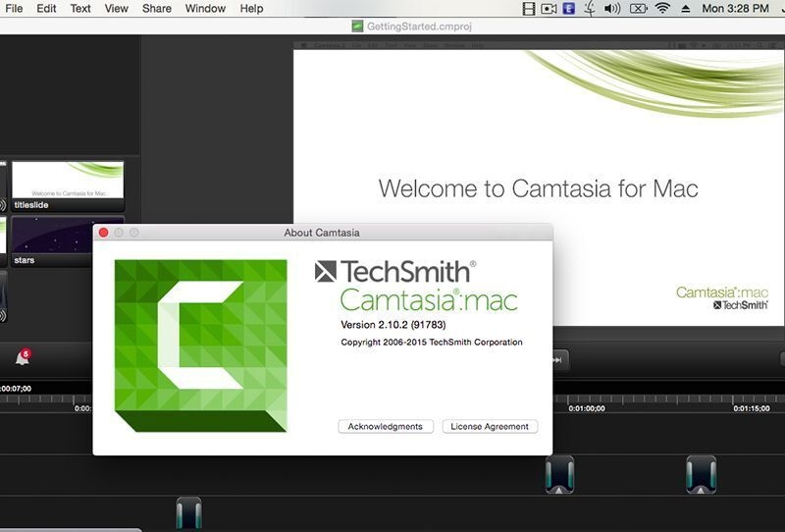This screenshot has width=785, height=532.
Task: Select the transition clip below the 0:01:00;00 mark
Action: click(559, 474)
